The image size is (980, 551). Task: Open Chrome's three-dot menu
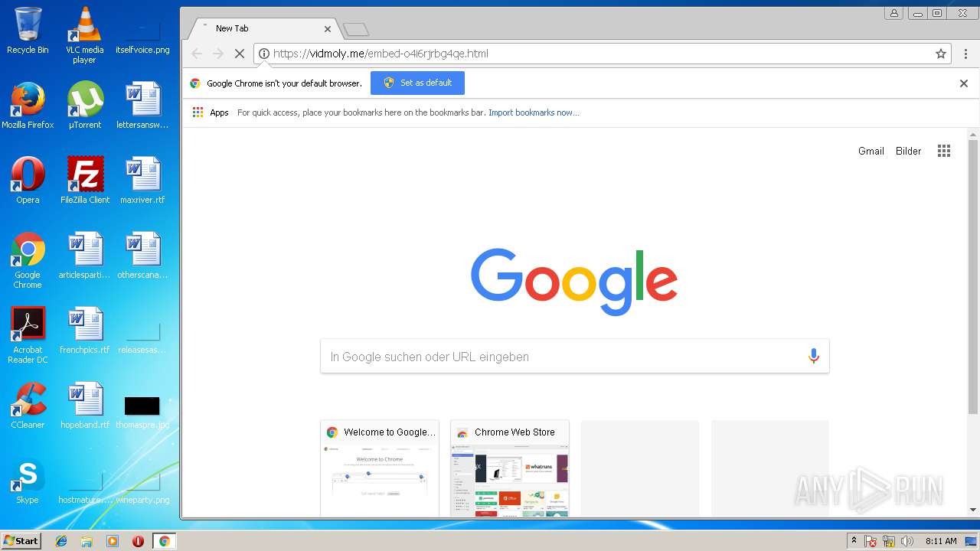pyautogui.click(x=965, y=54)
